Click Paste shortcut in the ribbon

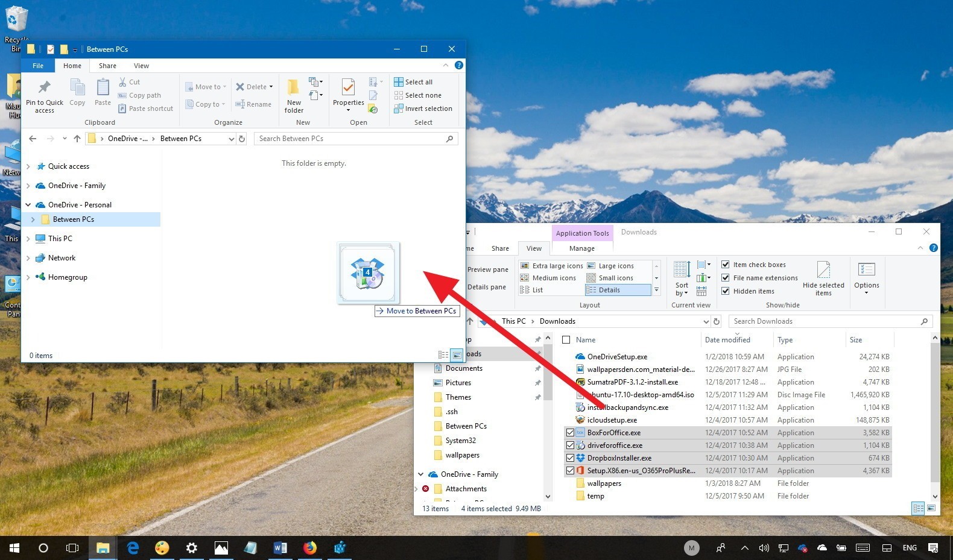pyautogui.click(x=145, y=109)
